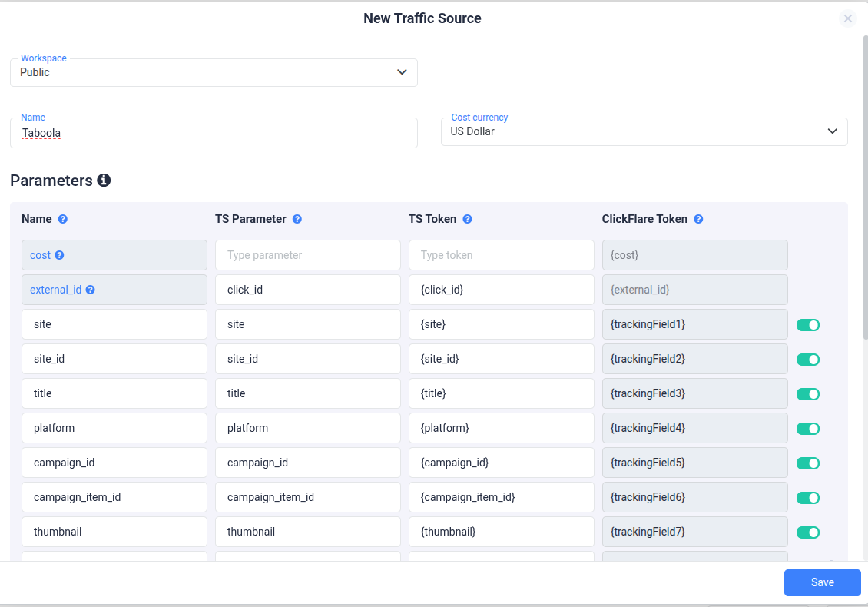Viewport: 868px width, 607px height.
Task: Click the {platform} TS Token field
Action: (502, 427)
